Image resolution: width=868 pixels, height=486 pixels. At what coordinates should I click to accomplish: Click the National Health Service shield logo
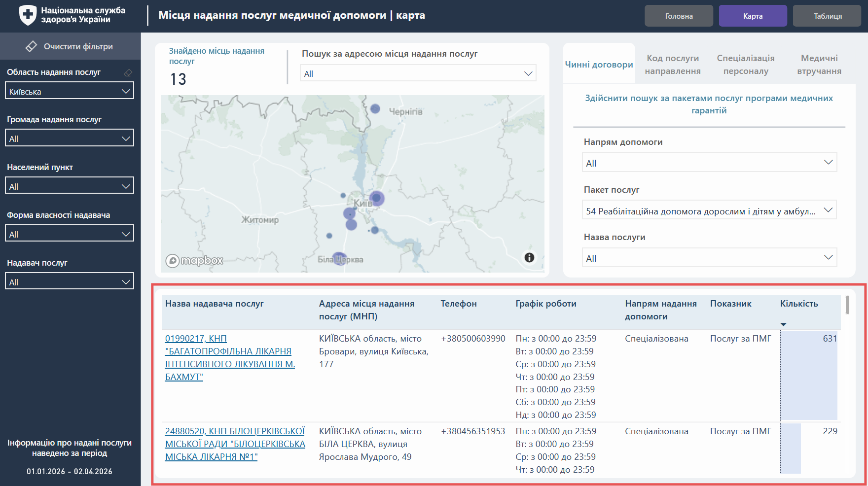pyautogui.click(x=28, y=15)
